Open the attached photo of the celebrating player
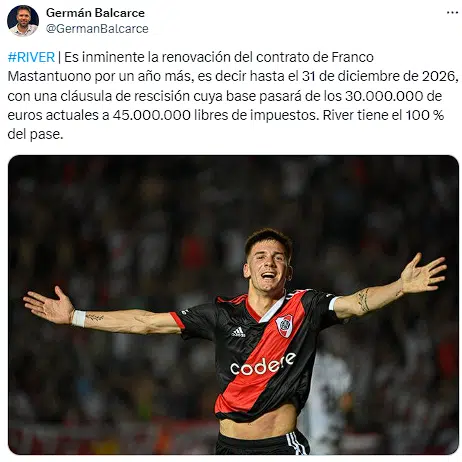Screen dimensions: 462x462 pyautogui.click(x=233, y=305)
